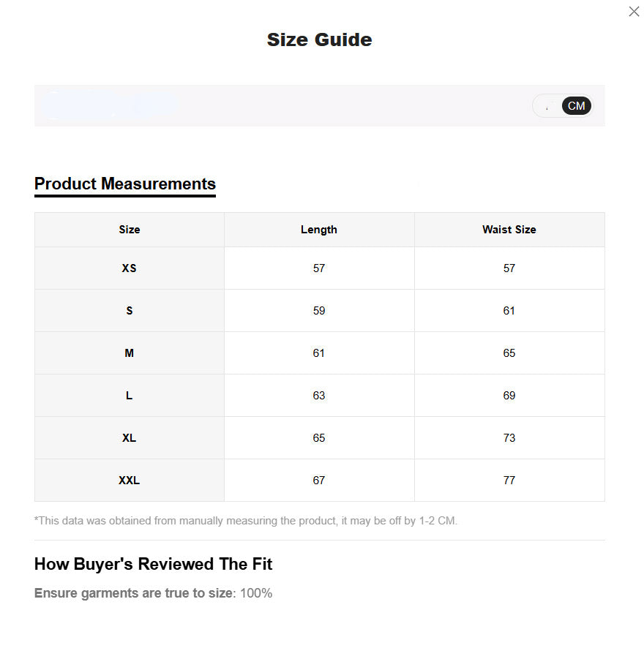The height and width of the screenshot is (659, 644).
Task: Select the L size row label
Action: 130,396
